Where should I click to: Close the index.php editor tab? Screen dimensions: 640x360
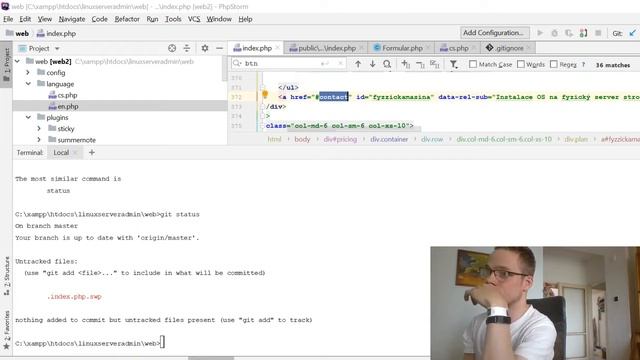(278, 48)
